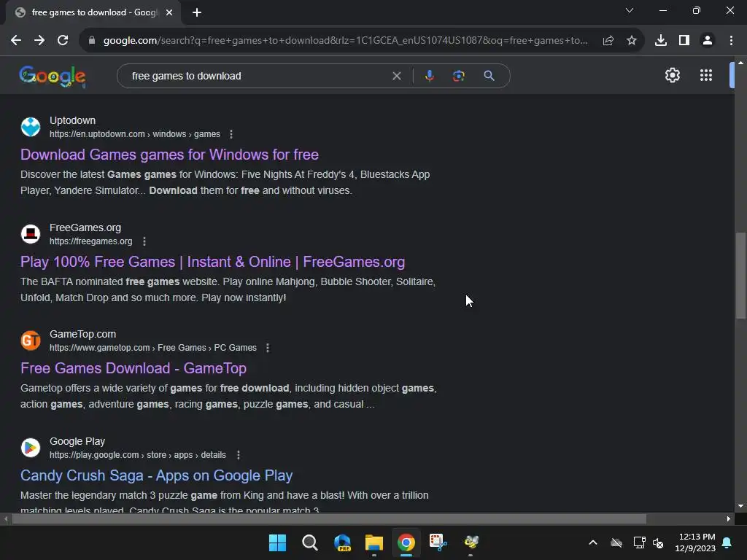Toggle Chrome side panel
This screenshot has height=560, width=747.
[x=684, y=41]
